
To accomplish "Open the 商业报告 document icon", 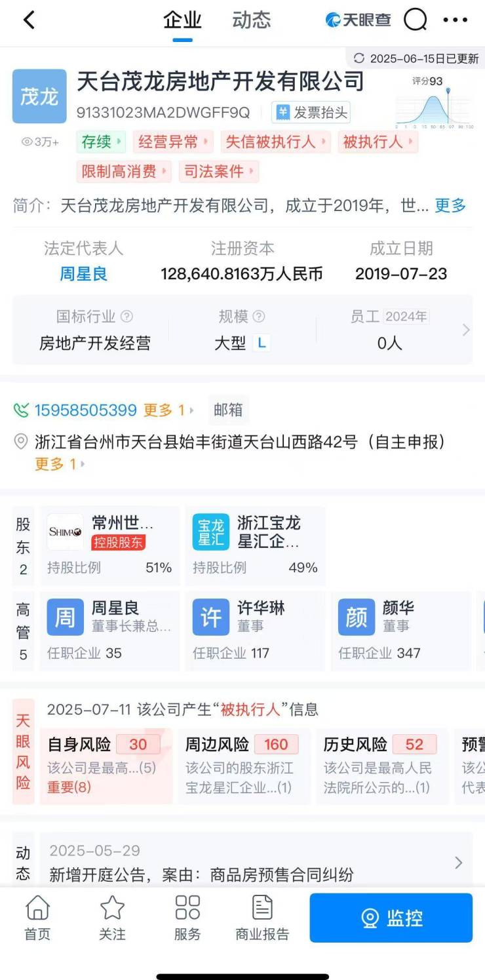I will click(x=262, y=918).
